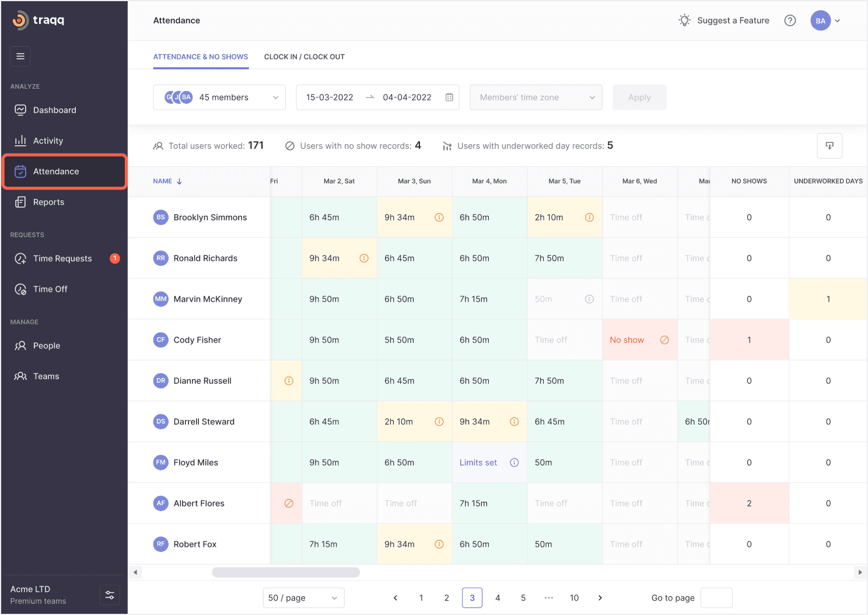Switch to Attendance & No Shows tab
Viewport: 868px width, 615px height.
click(x=201, y=57)
